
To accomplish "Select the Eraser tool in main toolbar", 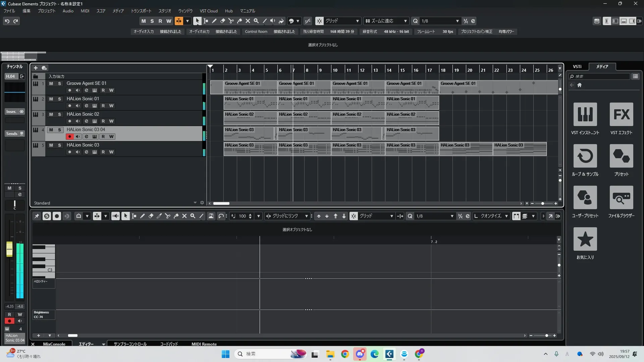I will 223,21.
